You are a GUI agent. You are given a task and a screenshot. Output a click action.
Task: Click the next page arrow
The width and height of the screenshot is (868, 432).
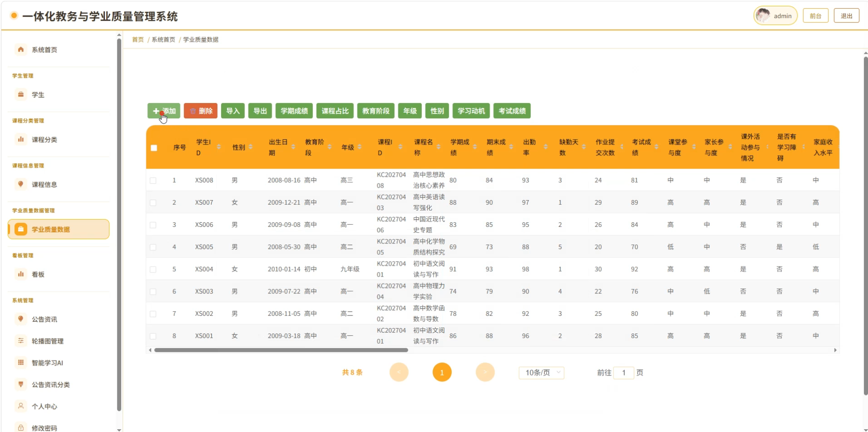click(x=485, y=372)
